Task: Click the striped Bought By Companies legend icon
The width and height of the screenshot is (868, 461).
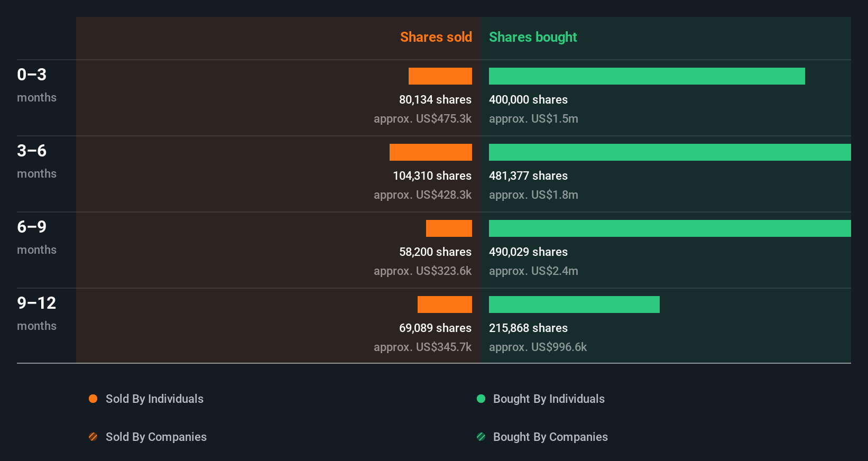Action: (x=481, y=437)
